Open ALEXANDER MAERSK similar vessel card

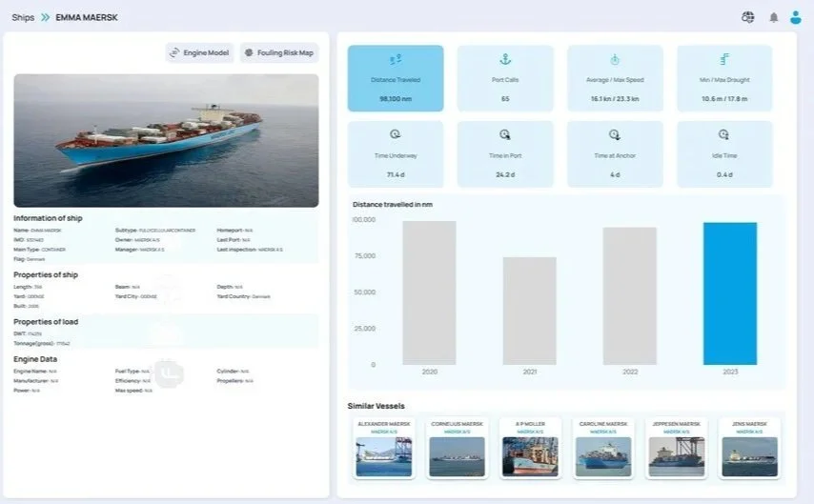383,448
